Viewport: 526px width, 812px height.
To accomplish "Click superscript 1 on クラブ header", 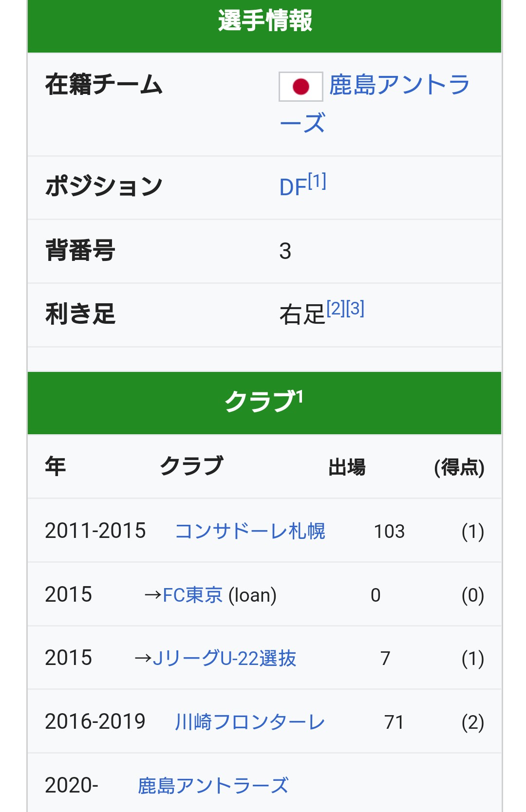I will (300, 397).
